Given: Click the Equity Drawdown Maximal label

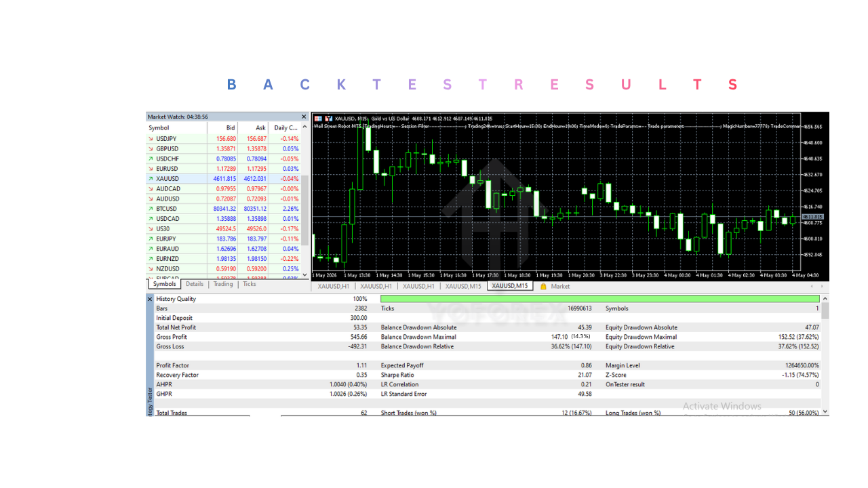Looking at the screenshot, I should click(641, 337).
